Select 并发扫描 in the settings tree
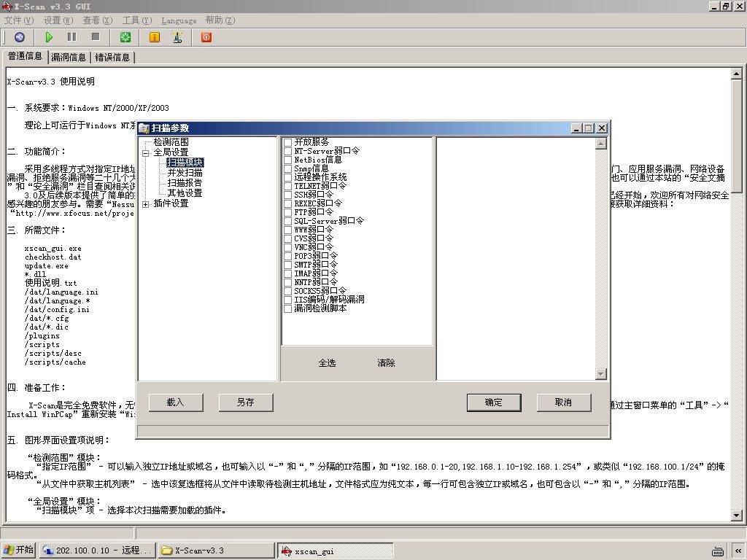 coord(185,173)
